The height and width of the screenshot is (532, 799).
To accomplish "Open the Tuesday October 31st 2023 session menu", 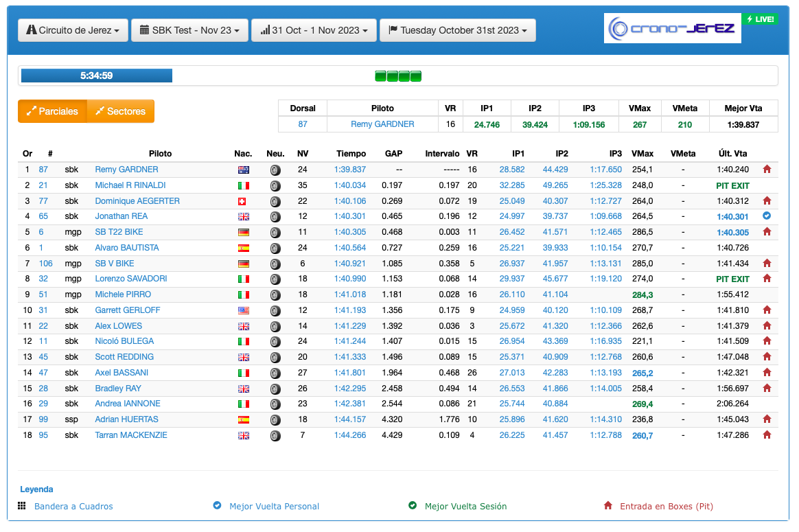I will 457,30.
